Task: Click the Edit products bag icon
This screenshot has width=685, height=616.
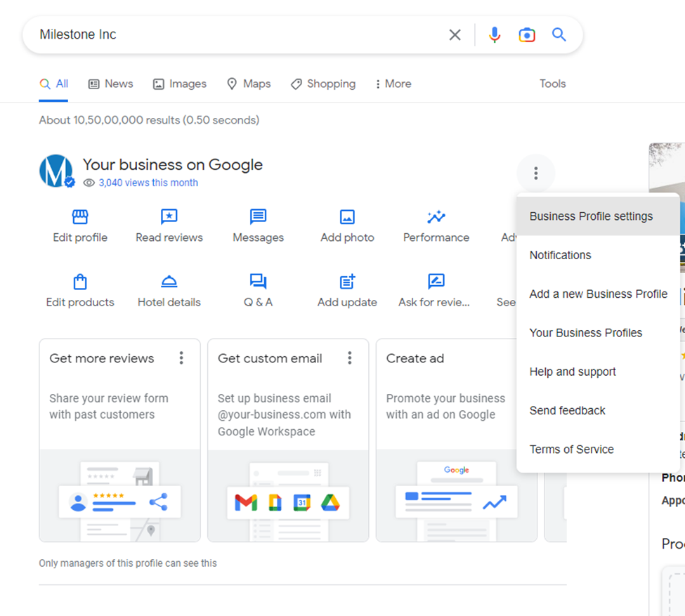Action: pyautogui.click(x=80, y=282)
